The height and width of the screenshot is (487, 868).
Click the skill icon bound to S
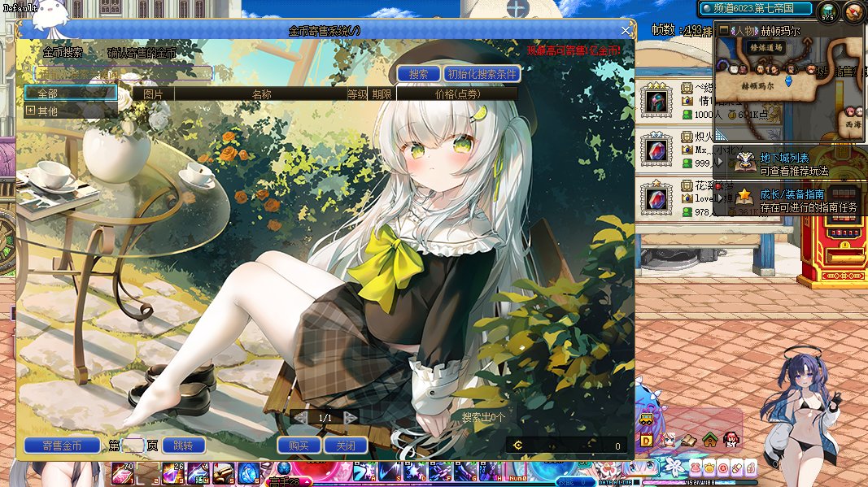[x=390, y=472]
